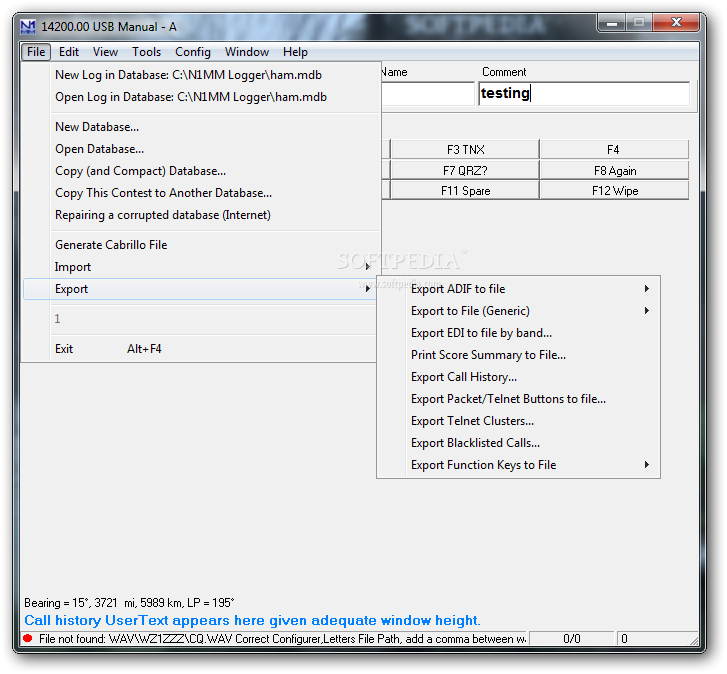Select Export EDI to file by band...
The width and height of the screenshot is (727, 674).
pyautogui.click(x=518, y=333)
